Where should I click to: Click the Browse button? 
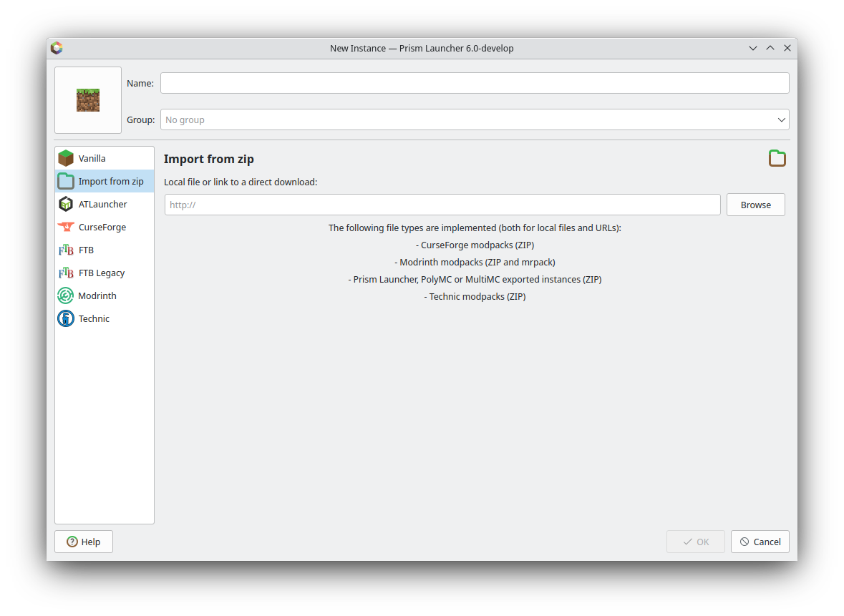(x=755, y=204)
